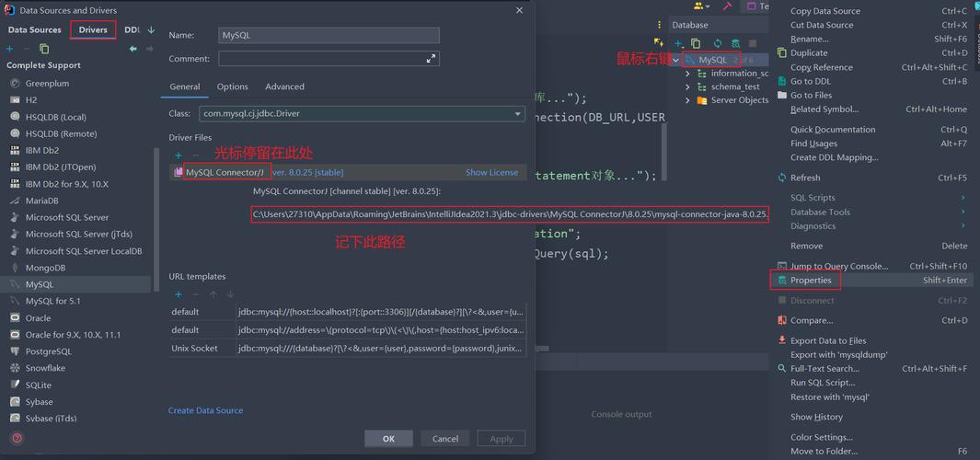The height and width of the screenshot is (460, 980).
Task: Click the users icon in the top toolbar
Action: pyautogui.click(x=701, y=6)
